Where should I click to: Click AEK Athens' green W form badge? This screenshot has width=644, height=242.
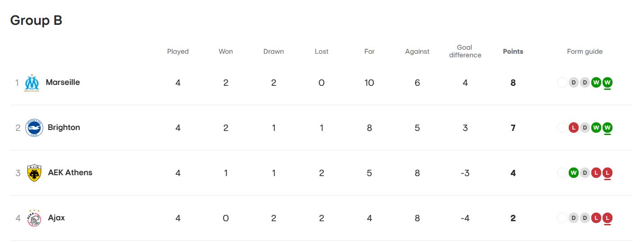(574, 173)
